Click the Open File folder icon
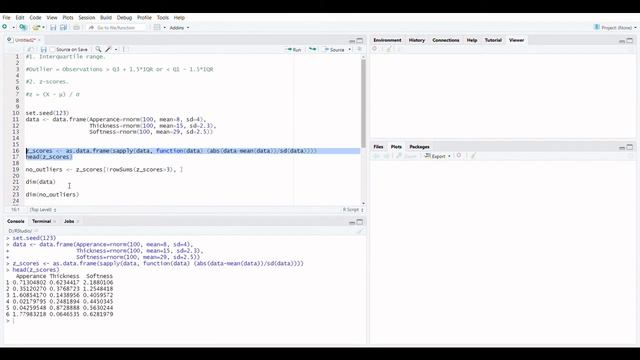The image size is (640, 360). (36, 27)
